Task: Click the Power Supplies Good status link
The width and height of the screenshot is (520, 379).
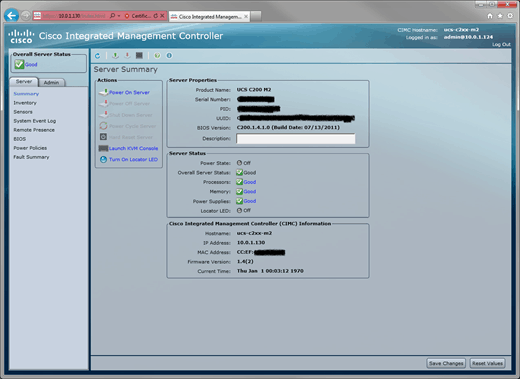Action: tap(250, 201)
